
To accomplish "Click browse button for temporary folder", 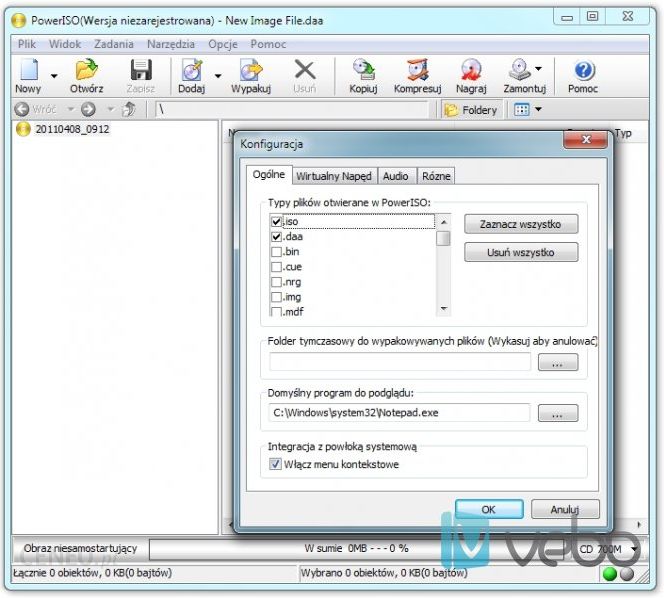I will (558, 363).
